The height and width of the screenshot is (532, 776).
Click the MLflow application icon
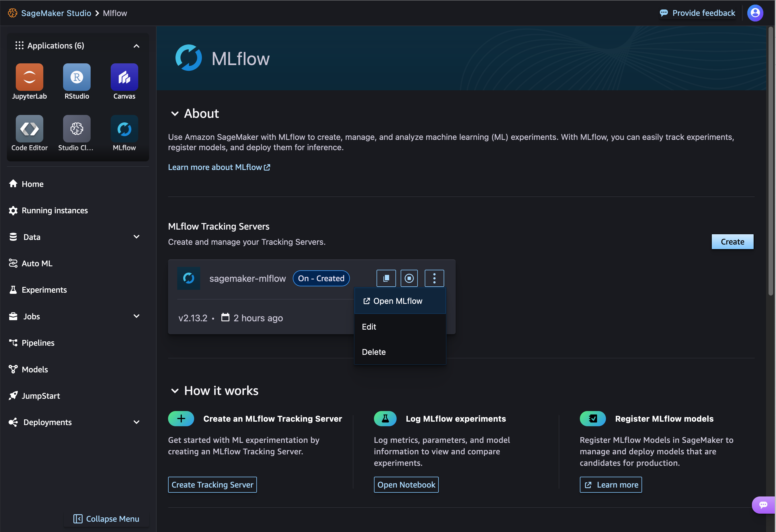(x=124, y=129)
